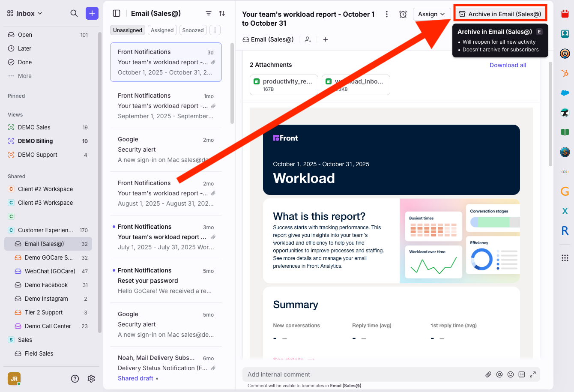Screen dimensions: 574x392
Task: Open settings gear in bottom left
Action: pyautogui.click(x=91, y=379)
